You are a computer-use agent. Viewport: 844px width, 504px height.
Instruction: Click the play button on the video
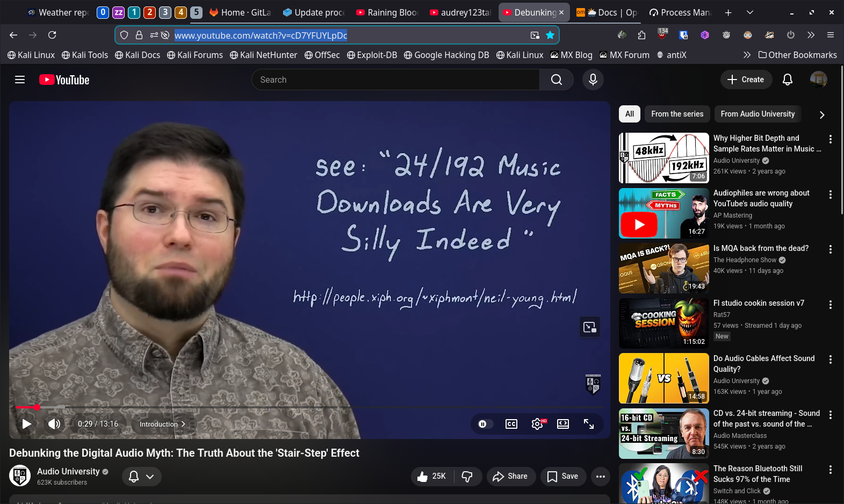(26, 424)
